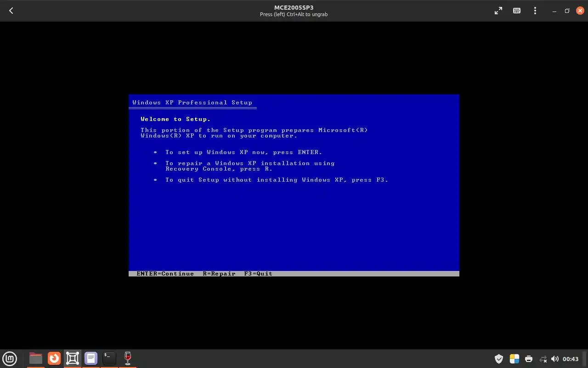This screenshot has height=368, width=588.
Task: Open the clock showing 00:43
Action: (x=571, y=359)
